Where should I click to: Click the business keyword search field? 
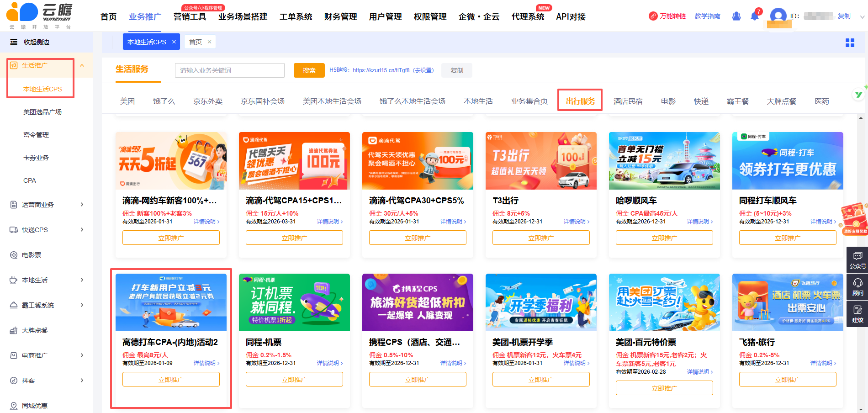(229, 70)
